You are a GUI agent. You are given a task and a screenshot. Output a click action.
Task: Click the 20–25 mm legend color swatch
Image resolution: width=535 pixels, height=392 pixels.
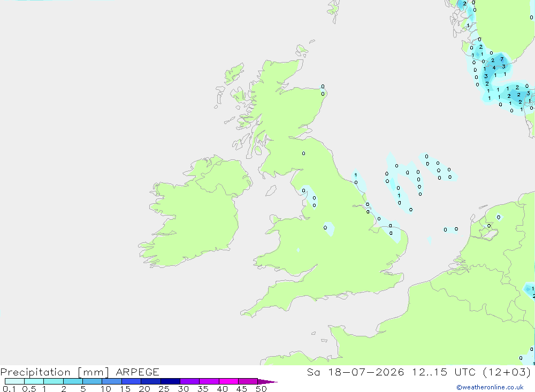151,381
